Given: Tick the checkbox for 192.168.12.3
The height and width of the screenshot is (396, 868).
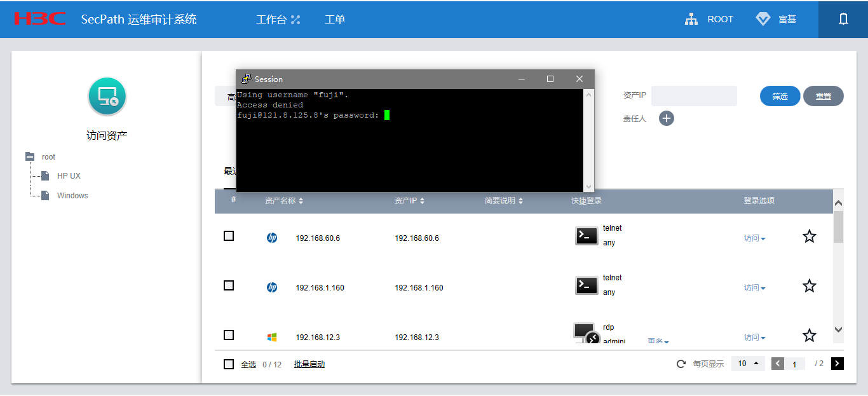Looking at the screenshot, I should click(229, 335).
